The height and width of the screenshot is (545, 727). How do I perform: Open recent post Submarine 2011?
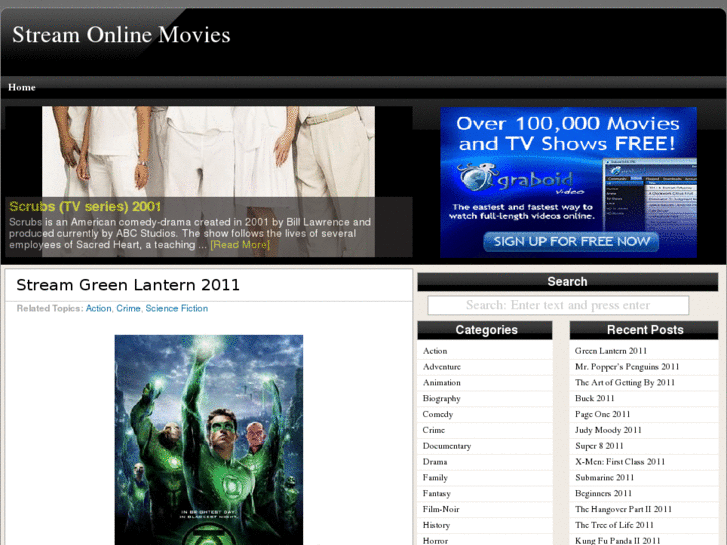[605, 478]
